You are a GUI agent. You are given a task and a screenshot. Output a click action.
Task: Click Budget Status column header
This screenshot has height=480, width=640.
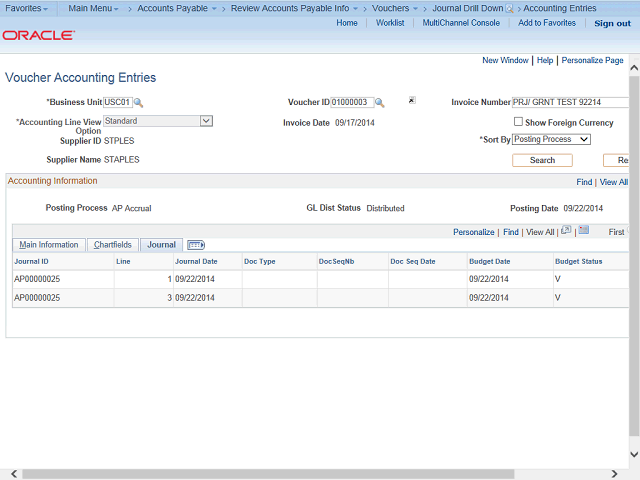pos(578,262)
